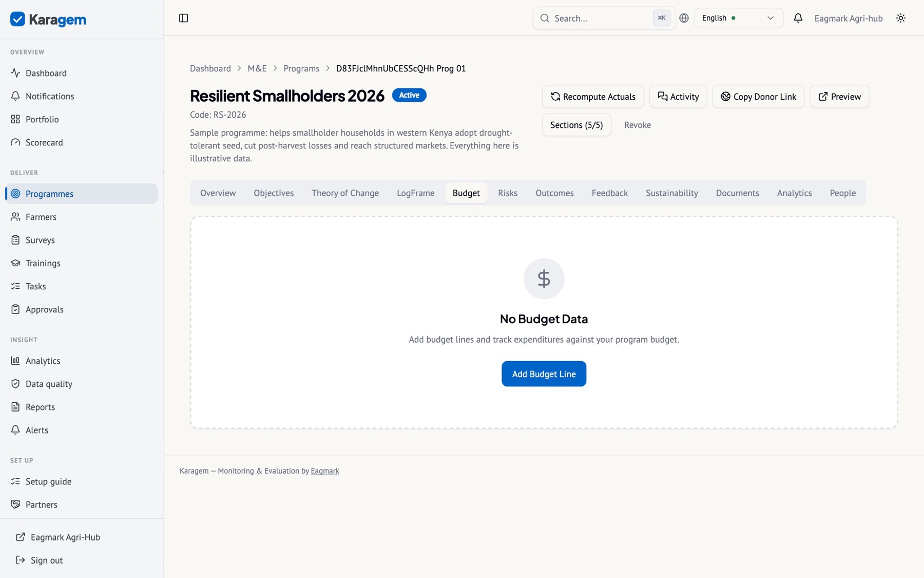Click the Partners handshake icon
The image size is (924, 578).
tap(15, 505)
